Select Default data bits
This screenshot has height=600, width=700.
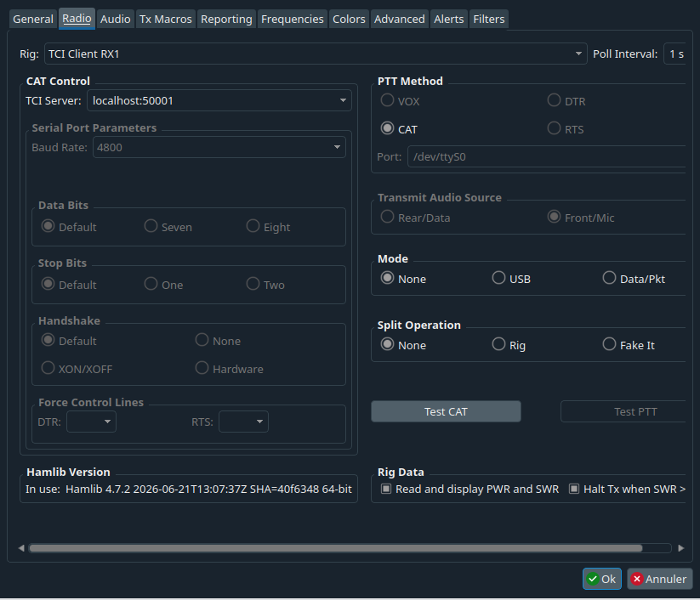(69, 227)
